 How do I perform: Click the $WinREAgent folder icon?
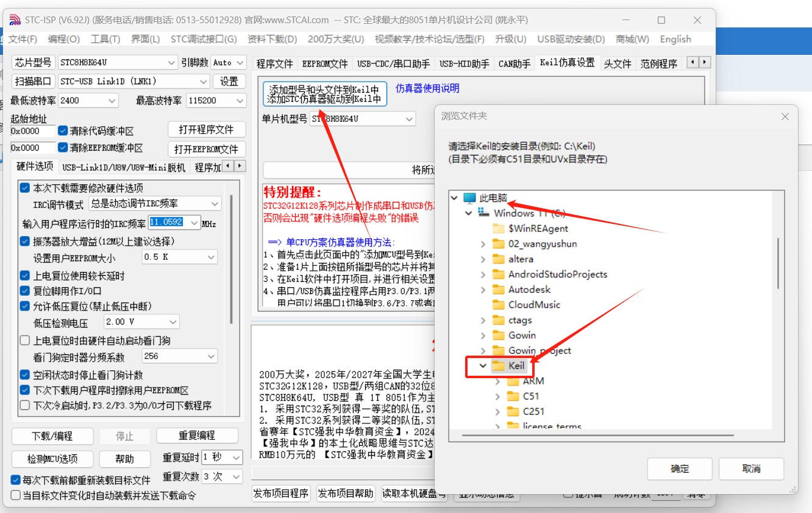[x=499, y=228]
